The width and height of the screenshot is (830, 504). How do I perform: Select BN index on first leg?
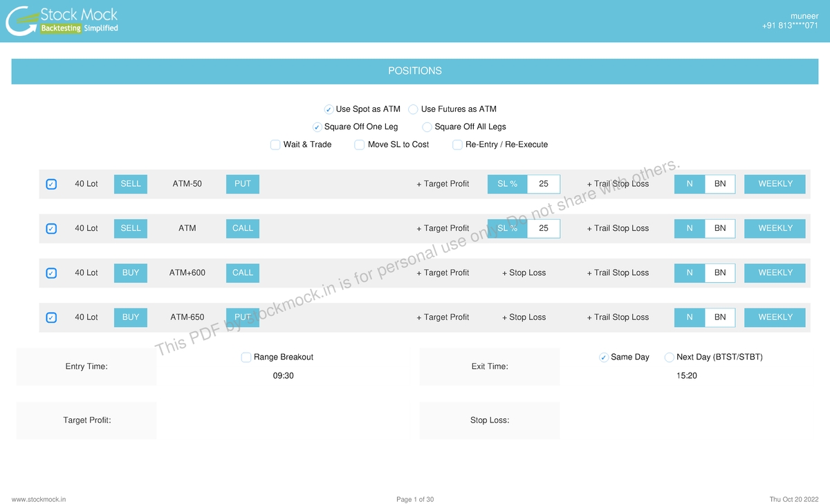tap(720, 184)
